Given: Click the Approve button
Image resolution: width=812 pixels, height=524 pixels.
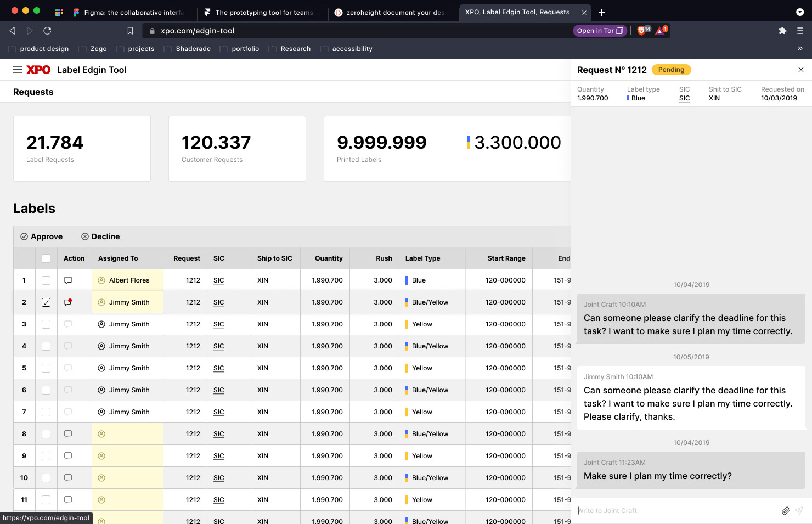Looking at the screenshot, I should point(42,236).
